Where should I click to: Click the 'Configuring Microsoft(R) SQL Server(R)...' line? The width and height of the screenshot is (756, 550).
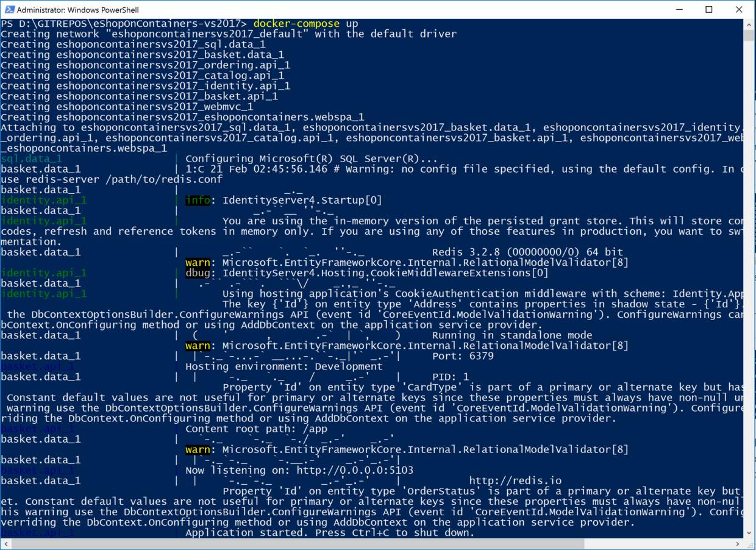[311, 159]
